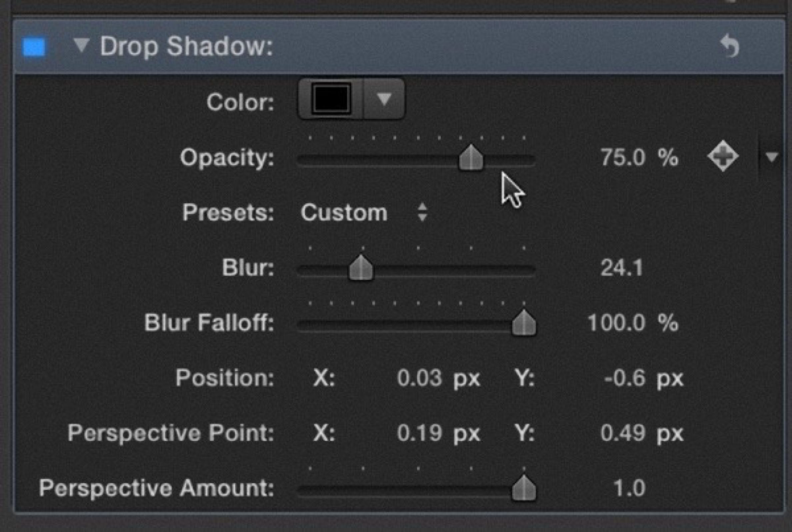Click the Opacity keyframe diamond icon
The height and width of the screenshot is (532, 792).
[723, 156]
